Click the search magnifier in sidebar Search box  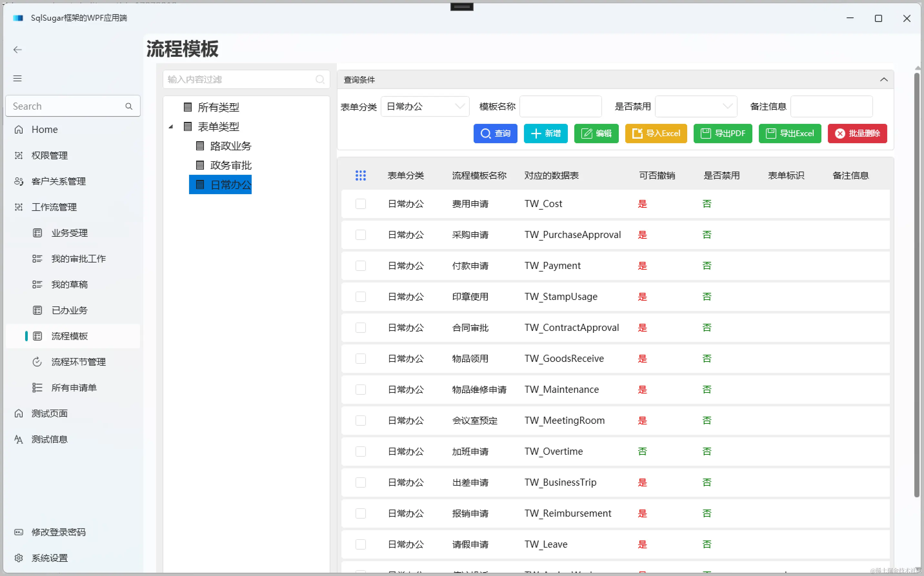tap(129, 106)
